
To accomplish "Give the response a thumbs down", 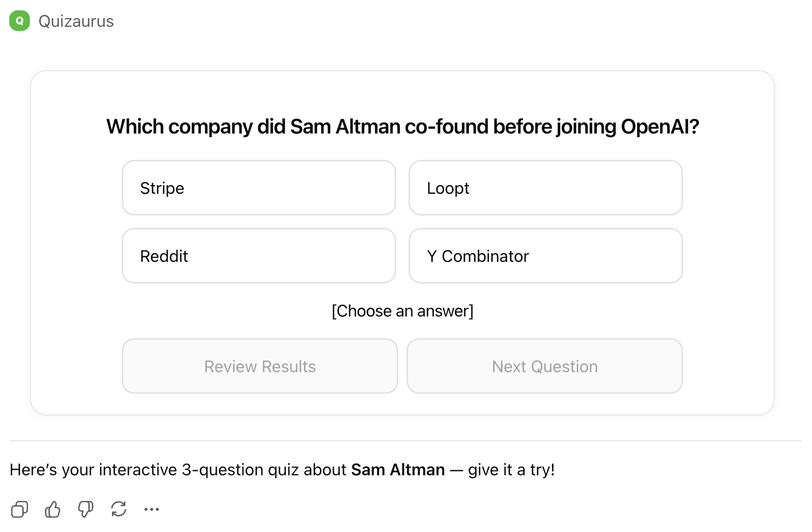I will click(x=86, y=509).
